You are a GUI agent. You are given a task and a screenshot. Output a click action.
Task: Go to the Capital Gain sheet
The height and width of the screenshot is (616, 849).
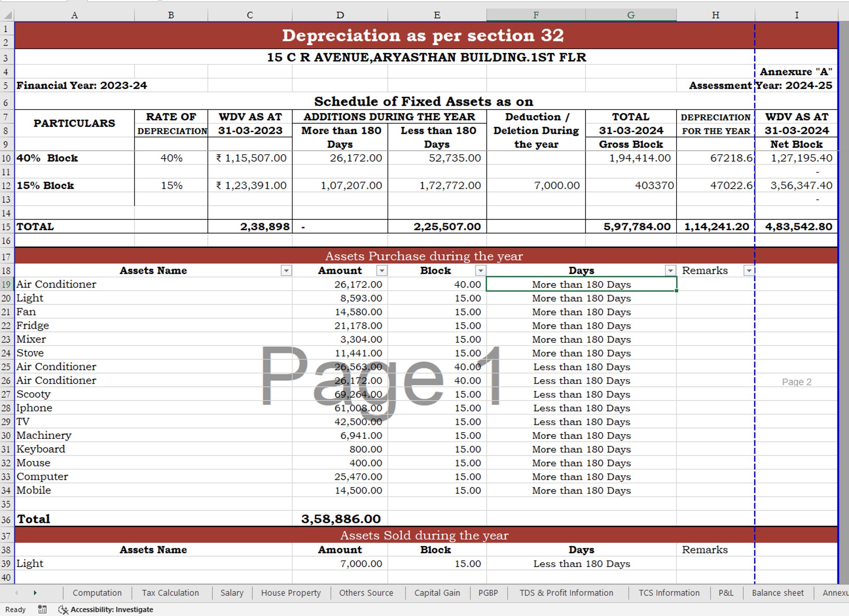pyautogui.click(x=437, y=593)
